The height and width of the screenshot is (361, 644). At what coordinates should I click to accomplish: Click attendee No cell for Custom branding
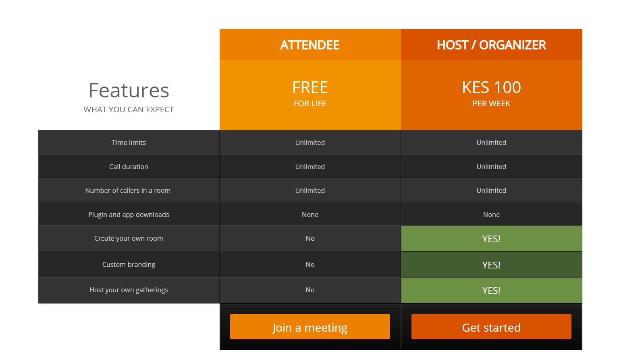pyautogui.click(x=310, y=264)
